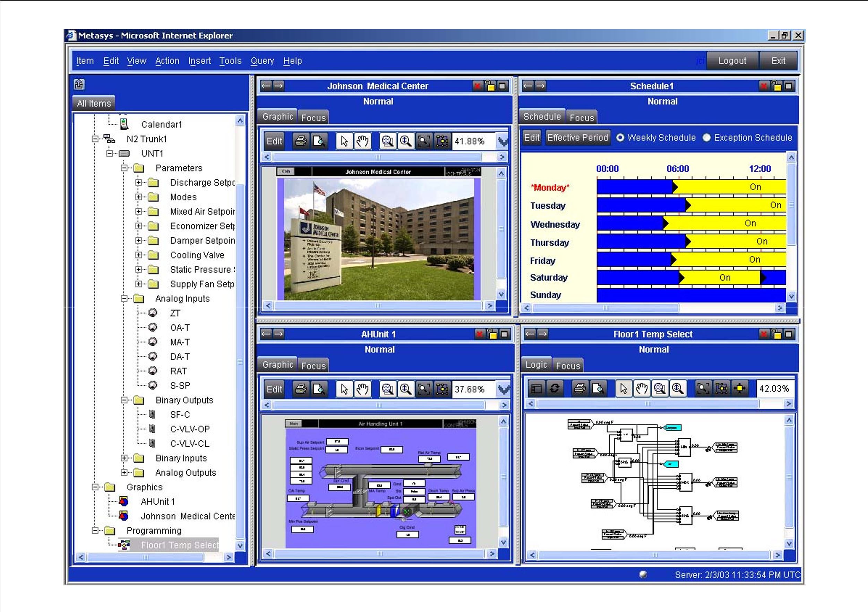Image resolution: width=868 pixels, height=612 pixels.
Task: Open the Query menu
Action: (262, 61)
